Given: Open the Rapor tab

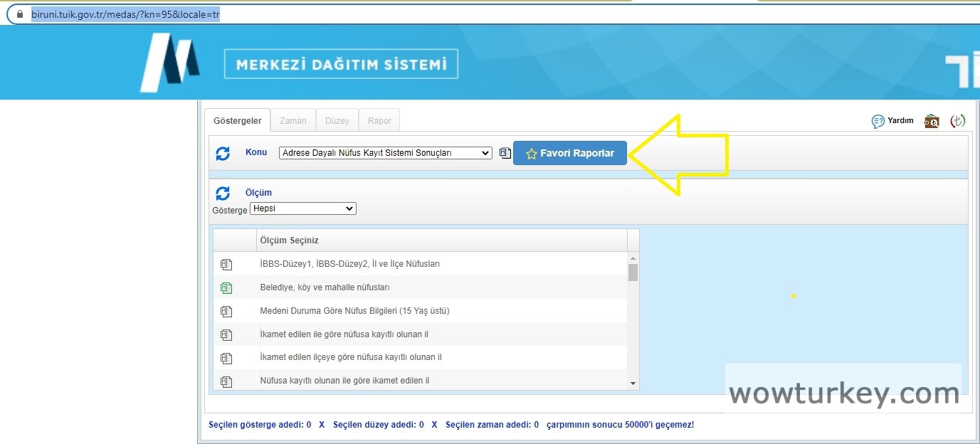Looking at the screenshot, I should pos(379,121).
